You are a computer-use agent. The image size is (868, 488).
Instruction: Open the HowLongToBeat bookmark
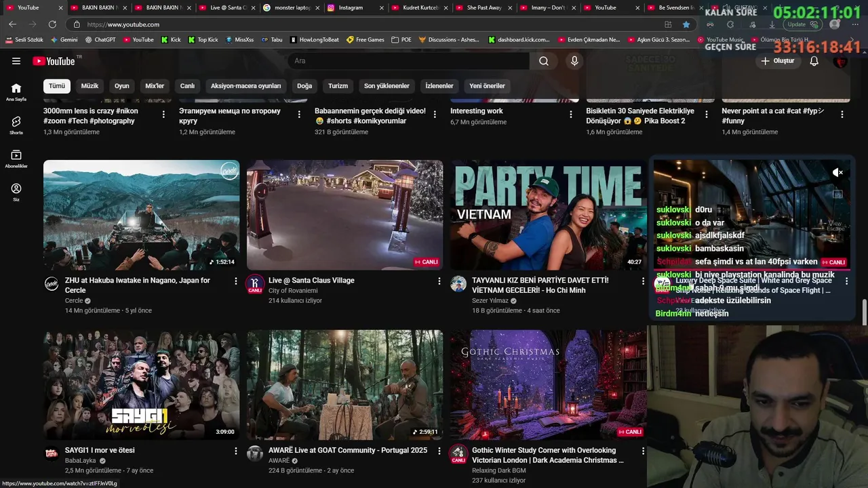314,40
